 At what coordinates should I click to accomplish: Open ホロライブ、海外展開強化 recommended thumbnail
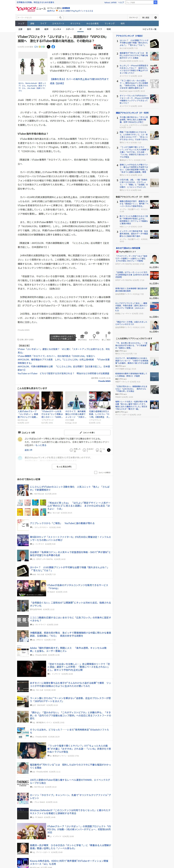[76, 400]
